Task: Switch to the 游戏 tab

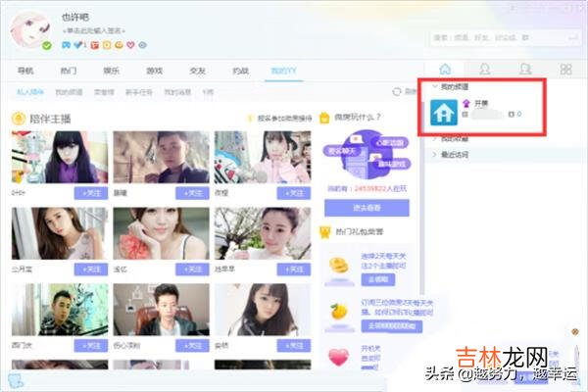Action: click(154, 71)
